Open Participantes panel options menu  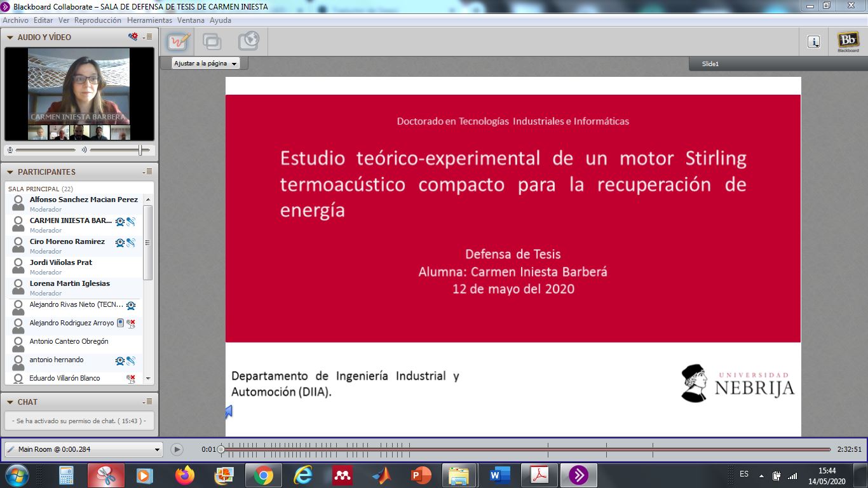[147, 172]
